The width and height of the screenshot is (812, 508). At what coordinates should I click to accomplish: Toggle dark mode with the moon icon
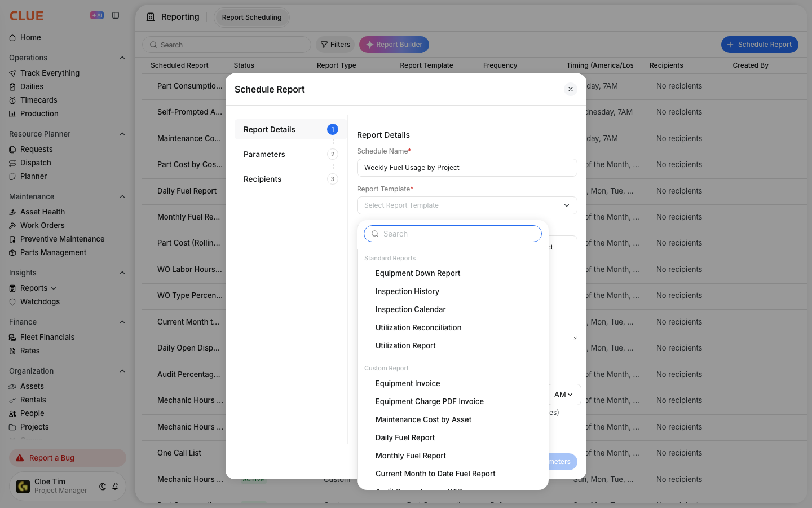coord(103,487)
